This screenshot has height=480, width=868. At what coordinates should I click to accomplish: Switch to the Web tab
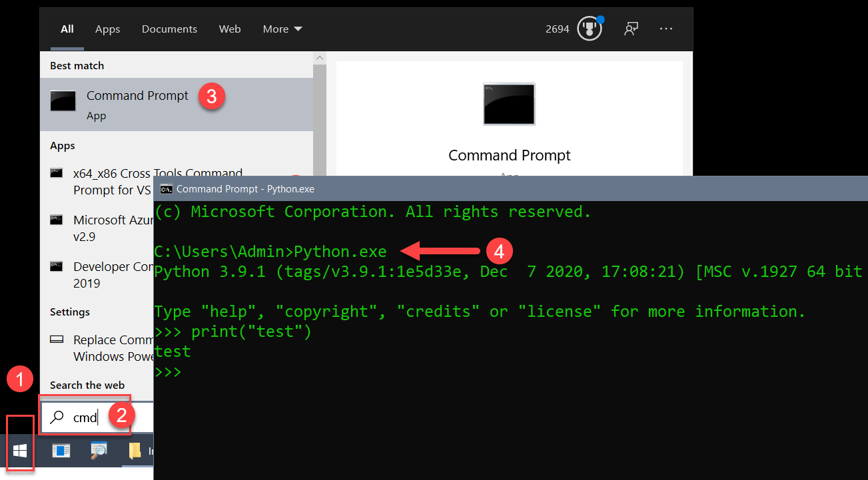[x=230, y=29]
